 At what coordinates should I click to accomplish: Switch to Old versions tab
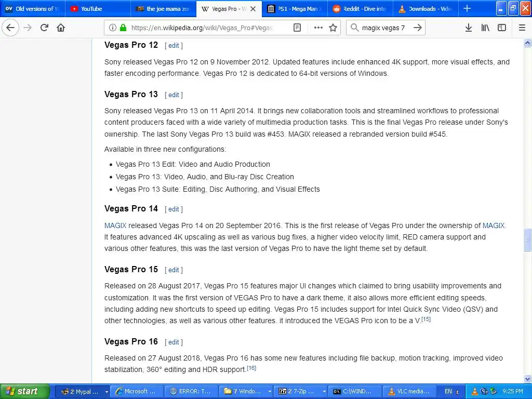pyautogui.click(x=33, y=8)
